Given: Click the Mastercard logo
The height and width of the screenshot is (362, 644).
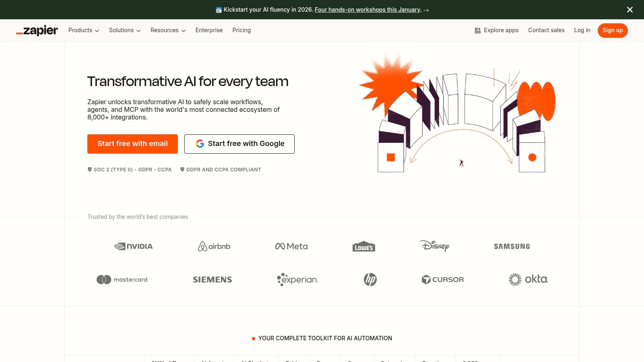Looking at the screenshot, I should click(x=122, y=279).
